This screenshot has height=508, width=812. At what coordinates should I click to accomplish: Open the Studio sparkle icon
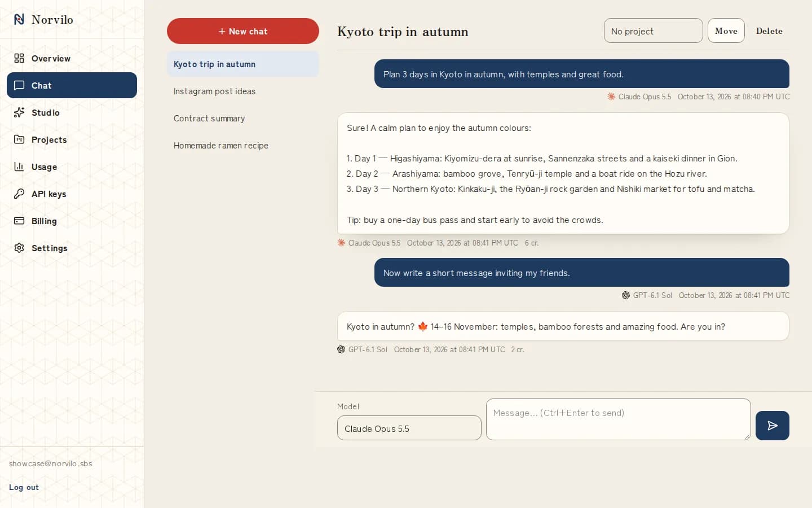(x=19, y=112)
